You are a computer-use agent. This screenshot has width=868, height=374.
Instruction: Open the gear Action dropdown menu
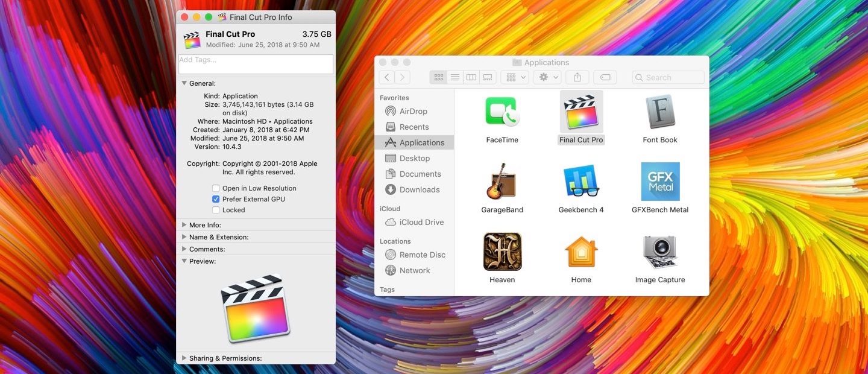click(547, 77)
